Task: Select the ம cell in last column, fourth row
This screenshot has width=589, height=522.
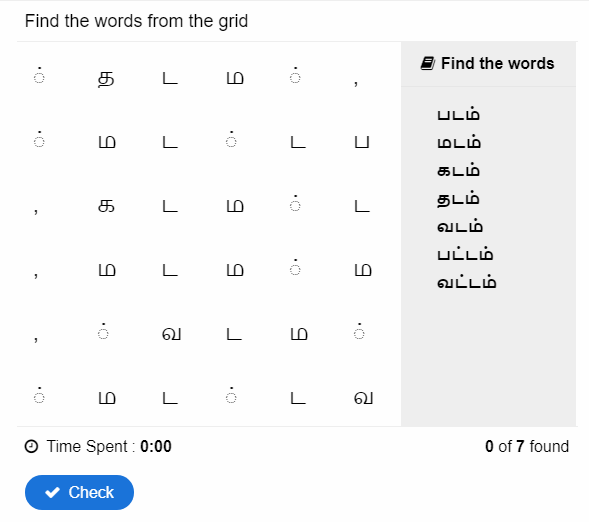Action: point(363,270)
